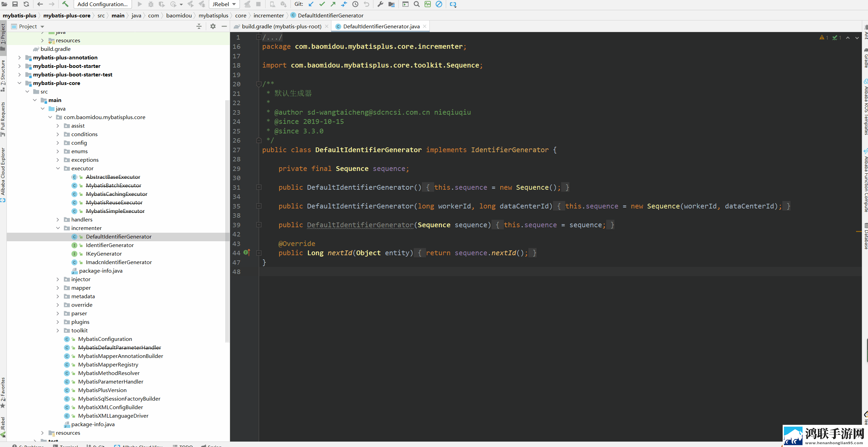This screenshot has height=447, width=868.
Task: Expand the toolkit package
Action: [x=58, y=330]
